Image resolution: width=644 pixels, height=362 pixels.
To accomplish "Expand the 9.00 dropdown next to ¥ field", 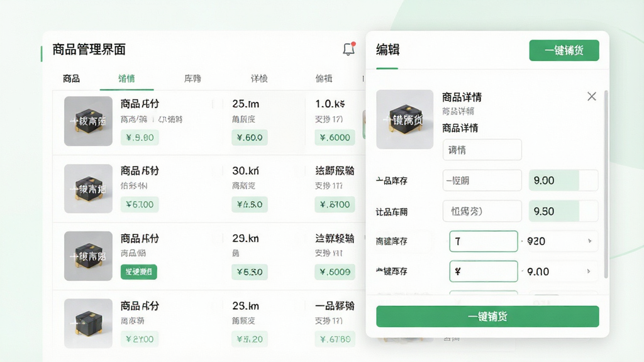I will coord(589,271).
